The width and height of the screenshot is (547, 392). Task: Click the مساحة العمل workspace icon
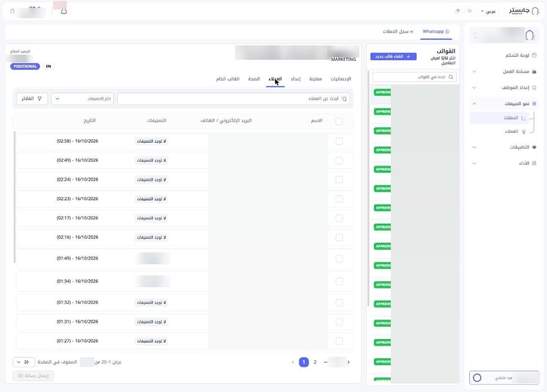tap(534, 72)
